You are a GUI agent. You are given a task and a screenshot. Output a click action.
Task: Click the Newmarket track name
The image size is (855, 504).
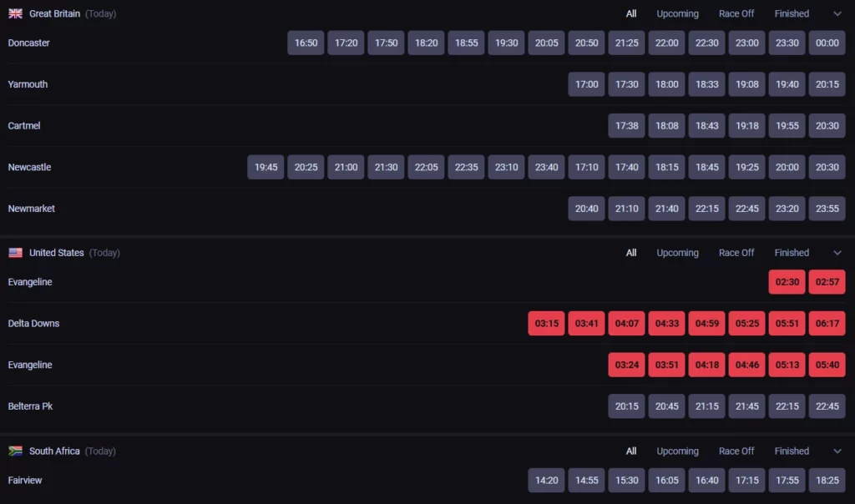coord(32,209)
